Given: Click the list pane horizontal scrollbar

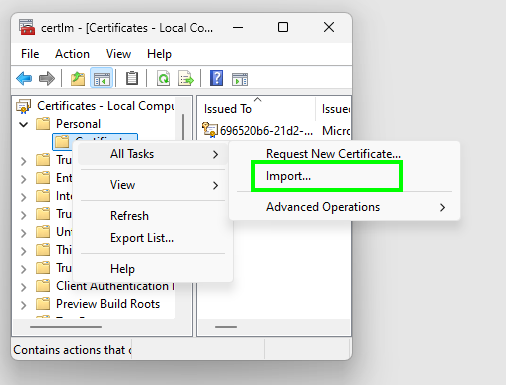Looking at the screenshot, I should (226, 327).
